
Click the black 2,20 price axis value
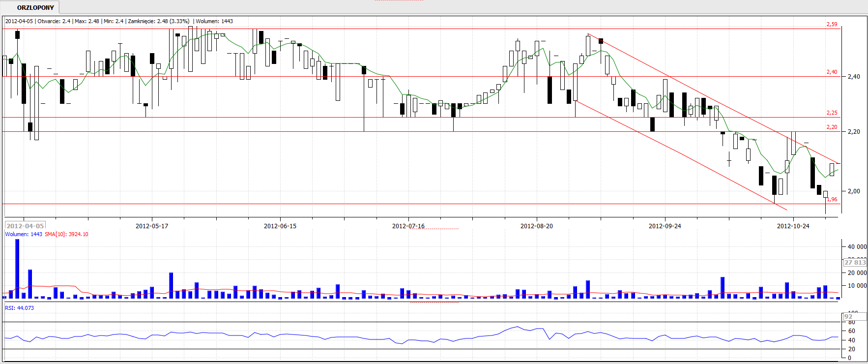[x=854, y=132]
